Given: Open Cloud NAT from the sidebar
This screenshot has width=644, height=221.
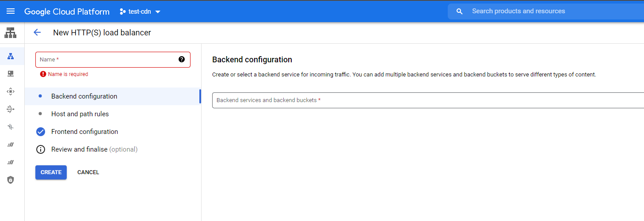Looking at the screenshot, I should [x=11, y=109].
